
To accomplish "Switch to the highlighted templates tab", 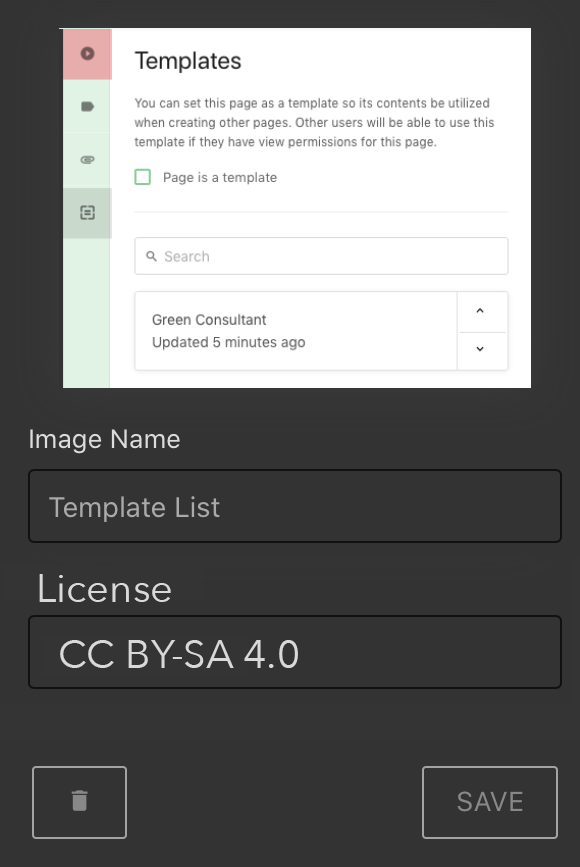I will [86, 213].
